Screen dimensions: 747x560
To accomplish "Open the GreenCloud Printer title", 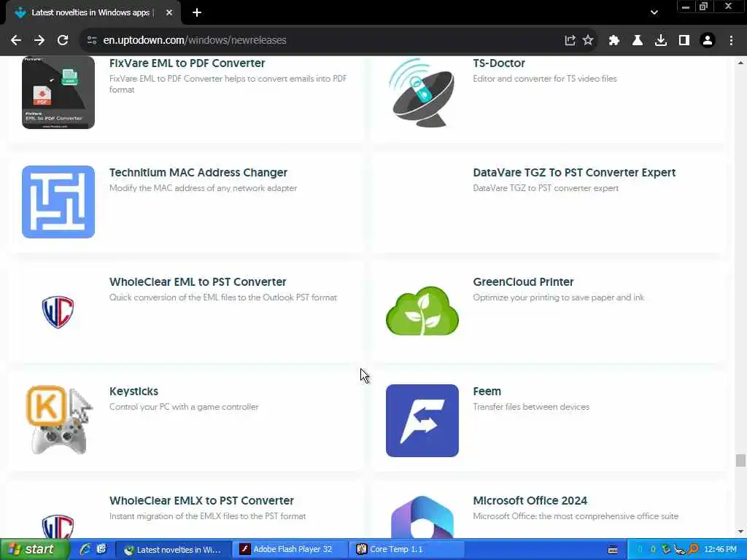I will click(x=523, y=282).
